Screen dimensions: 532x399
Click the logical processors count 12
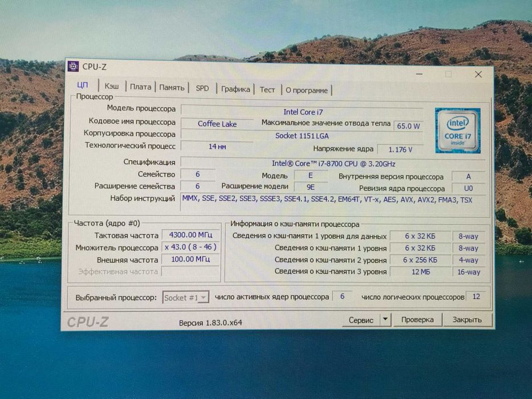pos(476,296)
